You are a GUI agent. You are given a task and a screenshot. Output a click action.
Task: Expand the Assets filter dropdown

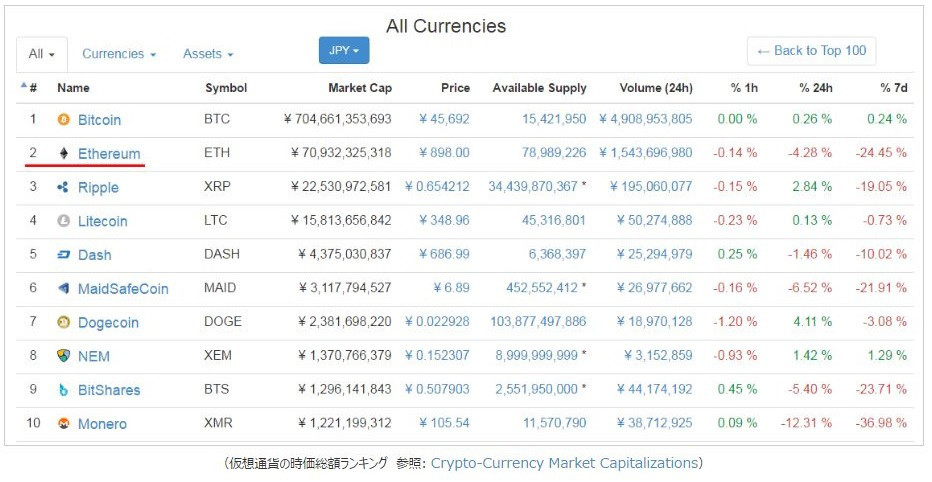(x=208, y=54)
